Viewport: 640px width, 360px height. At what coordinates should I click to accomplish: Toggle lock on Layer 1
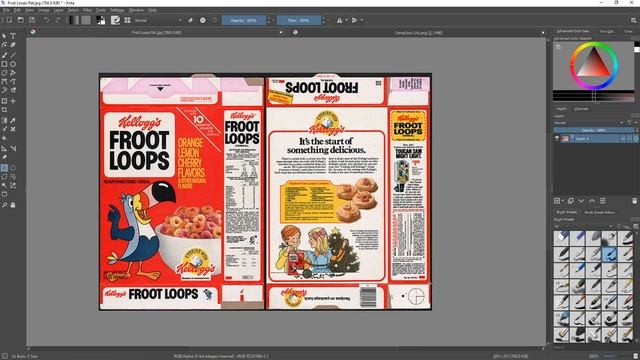click(x=623, y=139)
